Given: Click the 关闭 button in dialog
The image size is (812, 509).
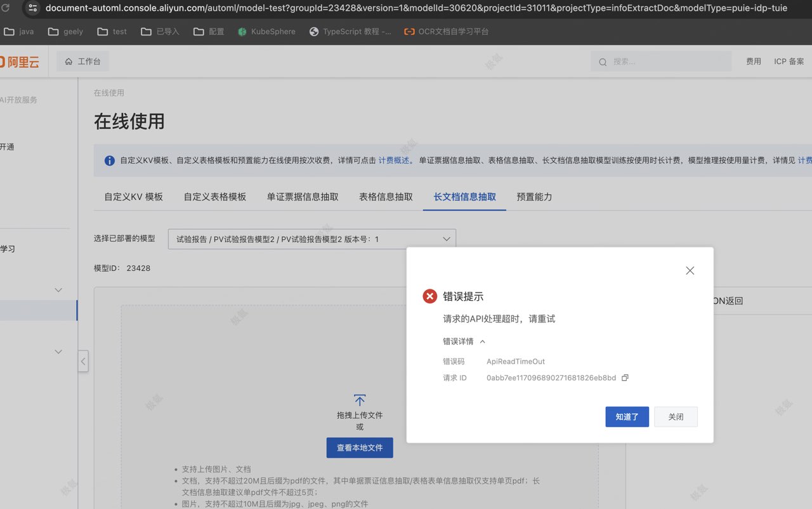Looking at the screenshot, I should (676, 417).
